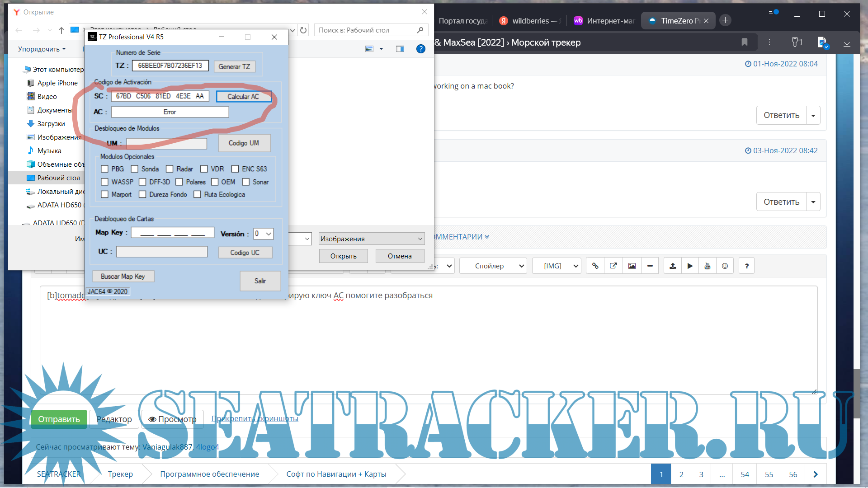Click the green Отправить button

tap(59, 419)
